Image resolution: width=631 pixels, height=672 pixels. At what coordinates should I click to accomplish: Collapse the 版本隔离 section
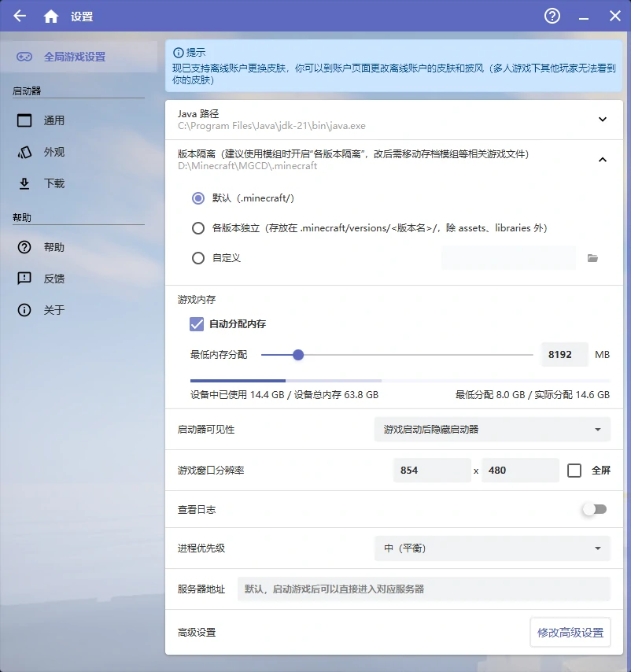coord(602,158)
